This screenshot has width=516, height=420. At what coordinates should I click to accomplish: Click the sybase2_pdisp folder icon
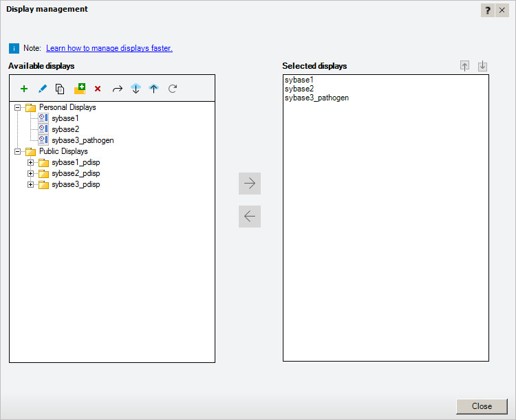pos(44,174)
